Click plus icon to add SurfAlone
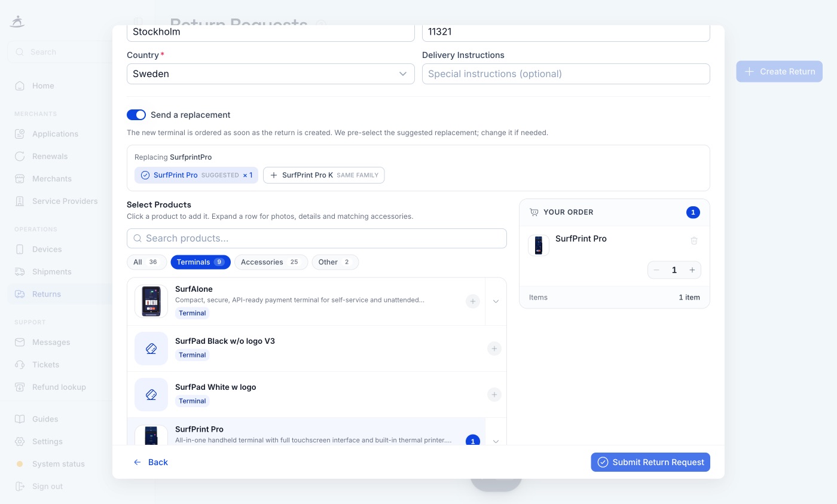The image size is (837, 504). click(473, 301)
